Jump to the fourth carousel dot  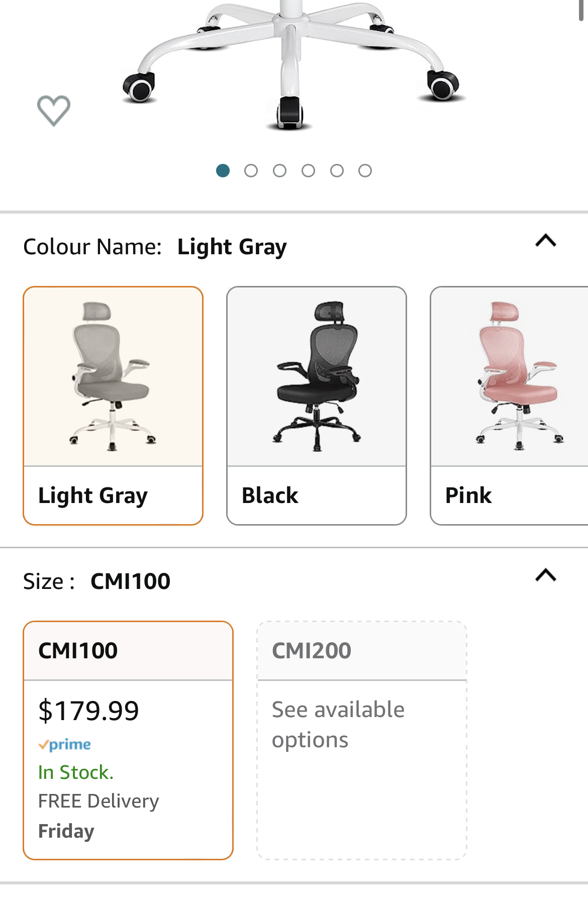pos(308,171)
